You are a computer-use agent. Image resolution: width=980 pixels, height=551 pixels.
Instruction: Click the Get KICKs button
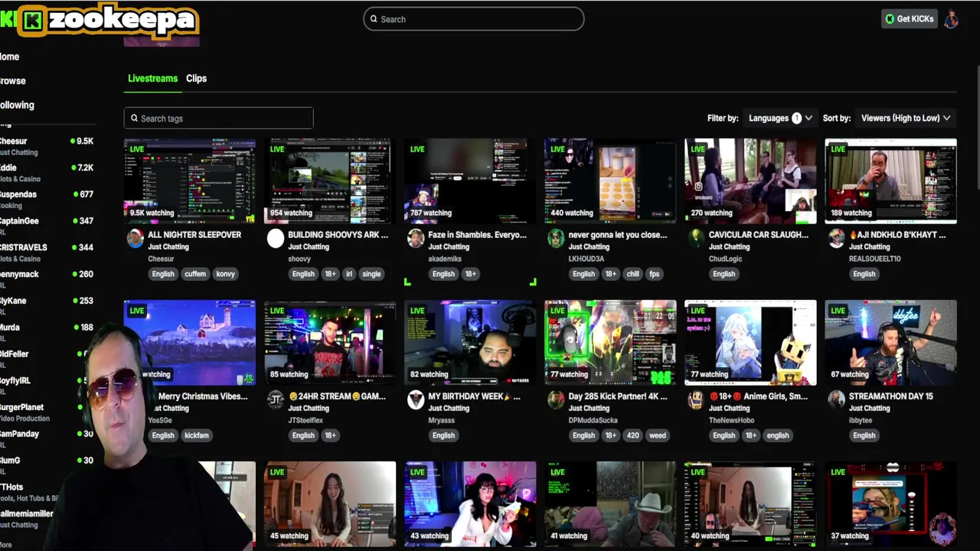pyautogui.click(x=910, y=19)
